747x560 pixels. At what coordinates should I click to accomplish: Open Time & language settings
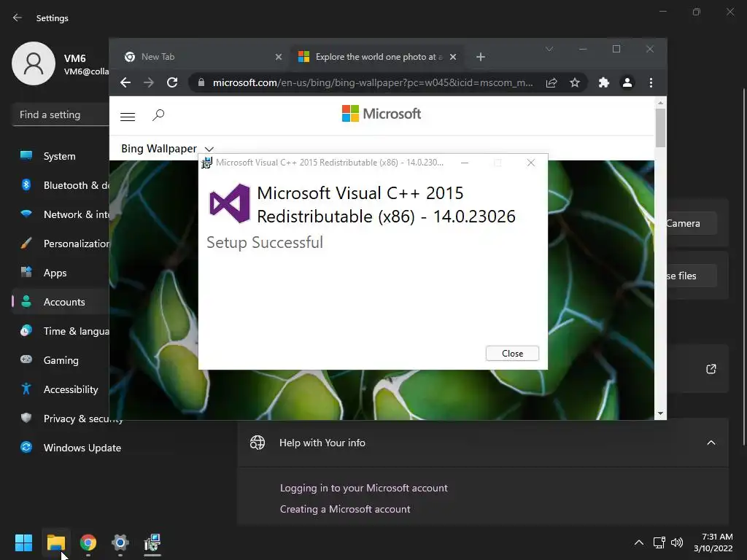click(x=61, y=331)
